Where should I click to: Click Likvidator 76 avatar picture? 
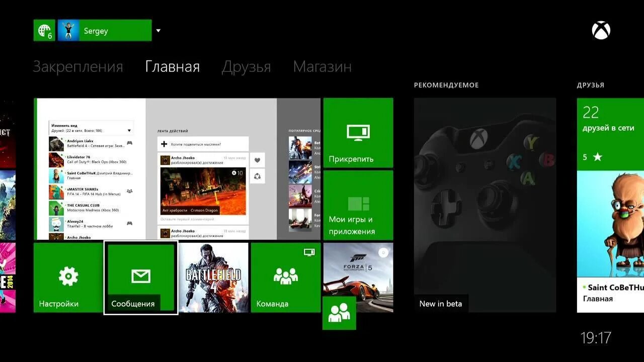click(x=56, y=160)
